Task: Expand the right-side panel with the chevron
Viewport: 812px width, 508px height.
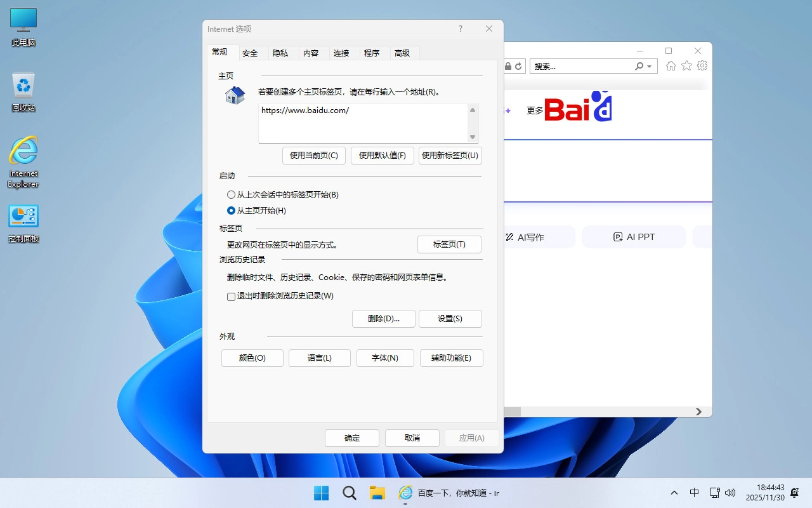Action: [x=700, y=411]
